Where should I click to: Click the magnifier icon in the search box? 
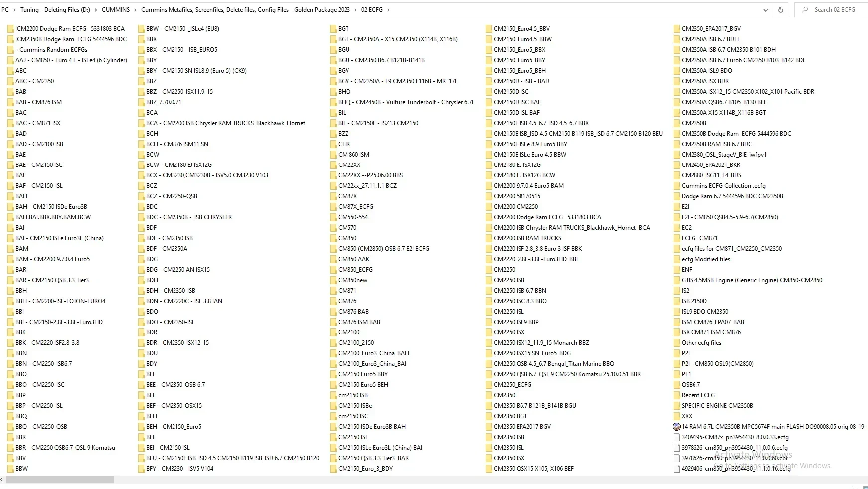(804, 9)
